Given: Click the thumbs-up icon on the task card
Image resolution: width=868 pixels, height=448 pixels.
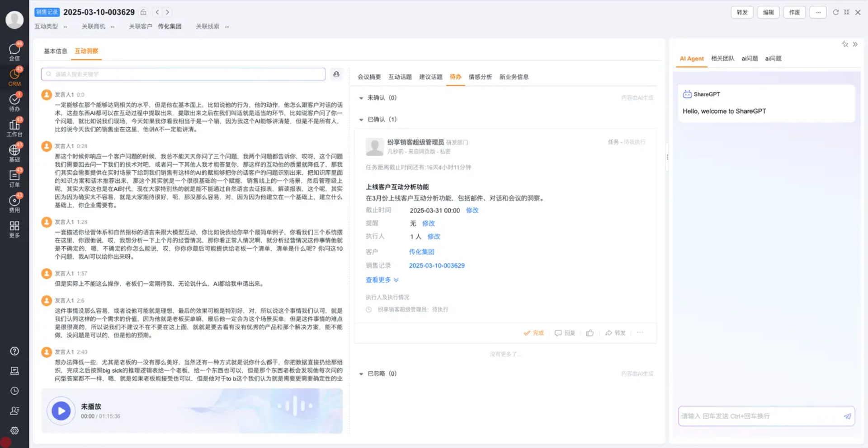Looking at the screenshot, I should pyautogui.click(x=590, y=333).
